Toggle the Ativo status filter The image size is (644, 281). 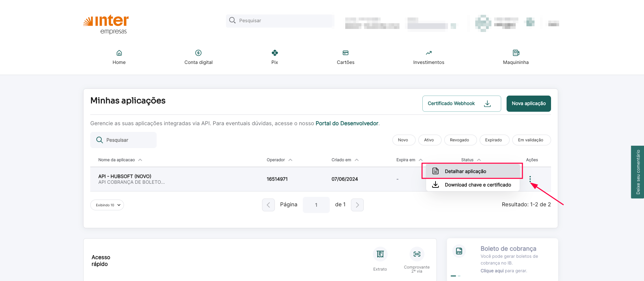(429, 140)
